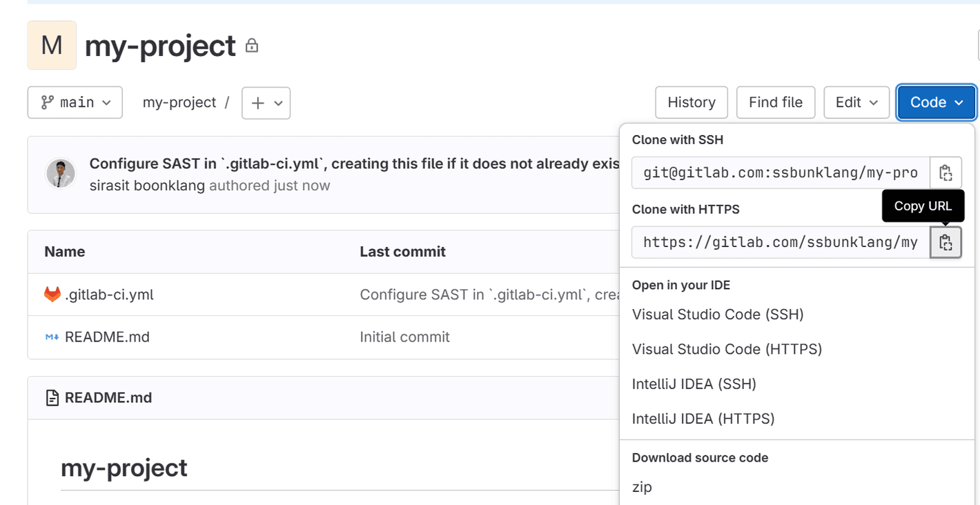Click the Markdown icon beside README.md
980x505 pixels.
pyautogui.click(x=50, y=337)
